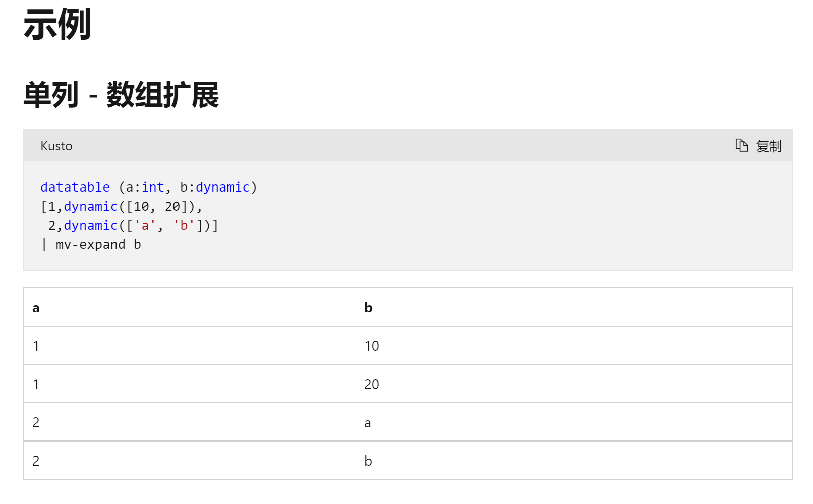Click the 复制 button label
Viewport: 813px width, 504px height.
(768, 146)
